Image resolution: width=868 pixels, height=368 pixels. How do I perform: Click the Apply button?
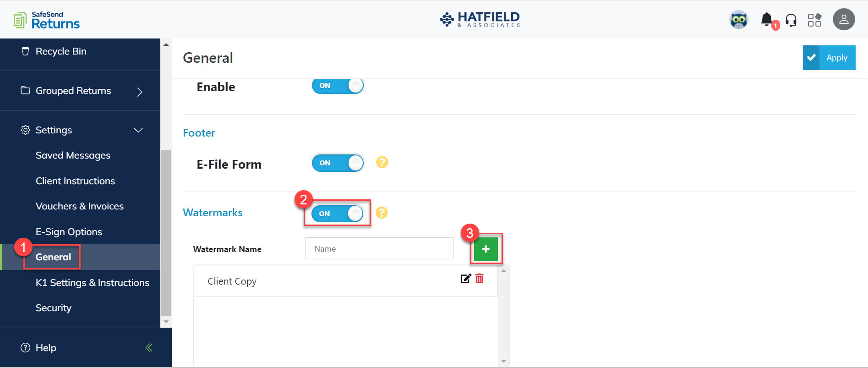pyautogui.click(x=836, y=57)
